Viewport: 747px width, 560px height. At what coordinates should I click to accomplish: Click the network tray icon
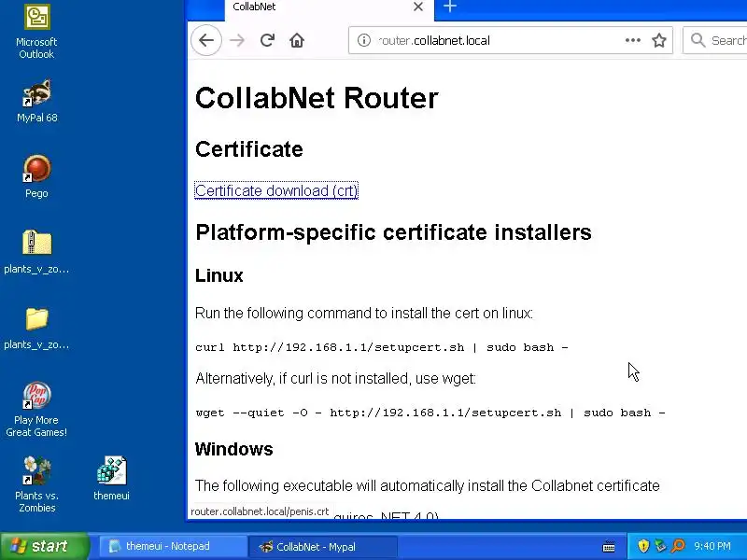[x=660, y=546]
